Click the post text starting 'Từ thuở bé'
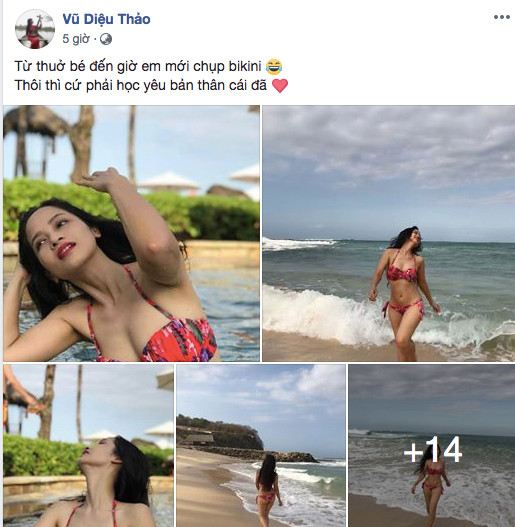Image resolution: width=515 pixels, height=527 pixels. click(138, 66)
